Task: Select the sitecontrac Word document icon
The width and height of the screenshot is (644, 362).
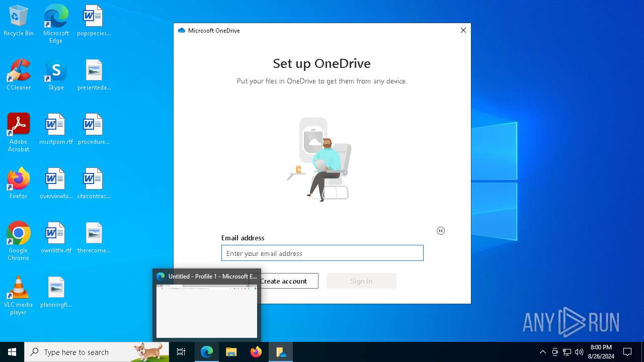Action: click(94, 184)
